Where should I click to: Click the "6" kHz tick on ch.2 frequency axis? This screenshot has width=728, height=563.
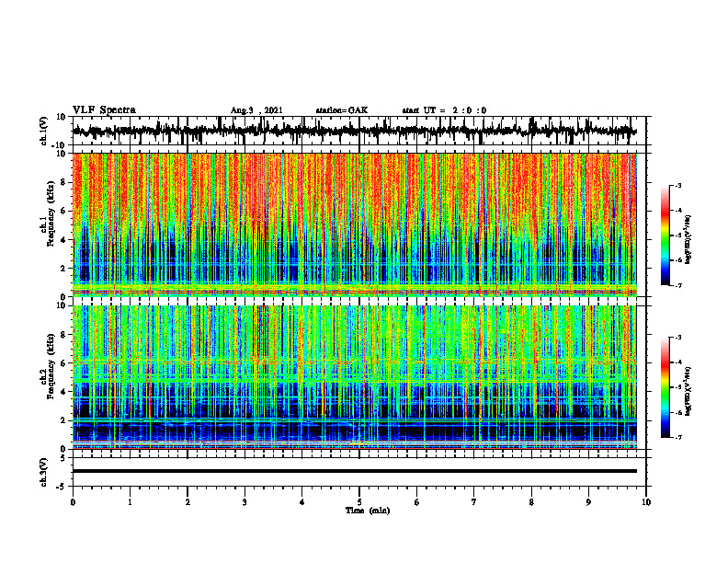pos(64,363)
